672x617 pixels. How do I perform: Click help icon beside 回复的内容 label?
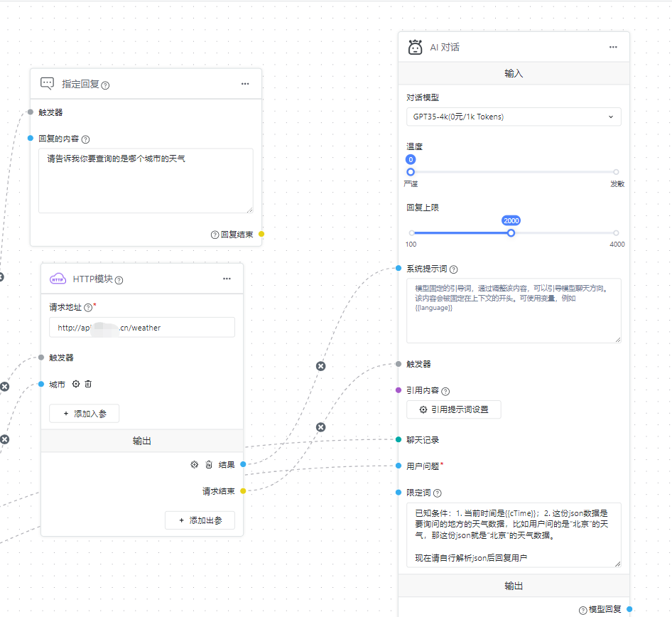pyautogui.click(x=86, y=139)
